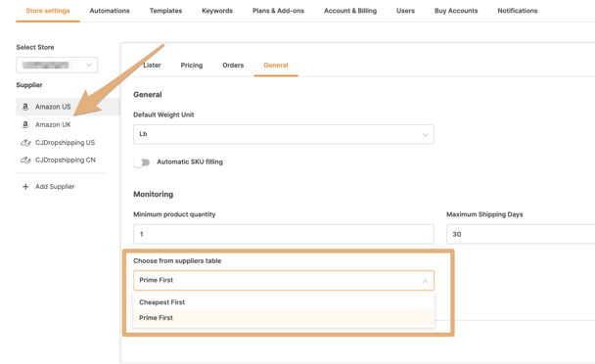Viewport: 595px width, 364px height.
Task: Click the Automatic SKU filling label
Action: (x=190, y=162)
